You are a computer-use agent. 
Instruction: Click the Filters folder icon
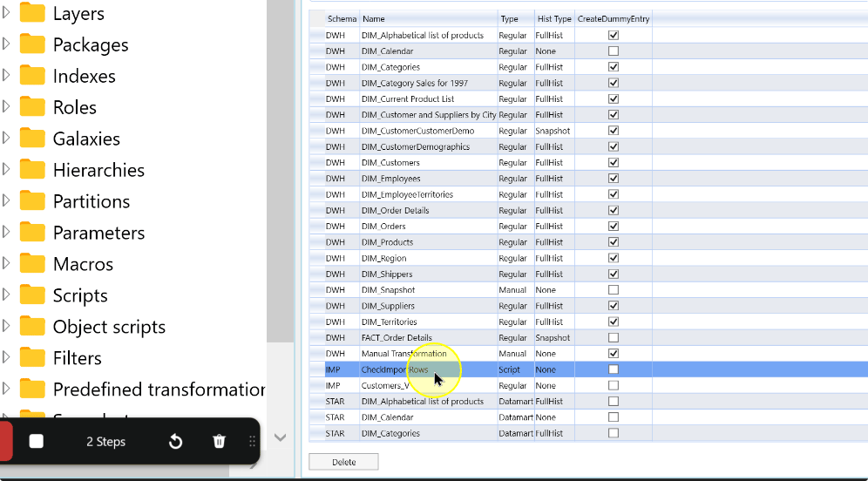click(32, 357)
